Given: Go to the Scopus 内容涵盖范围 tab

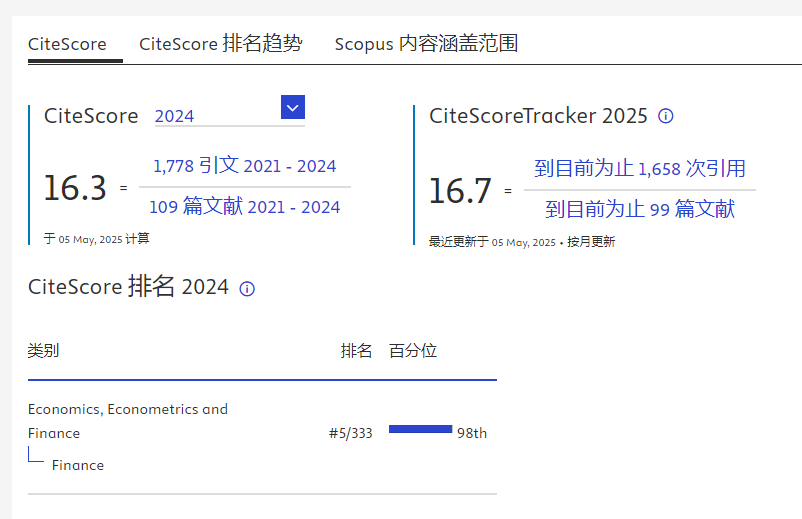Looking at the screenshot, I should 426,44.
